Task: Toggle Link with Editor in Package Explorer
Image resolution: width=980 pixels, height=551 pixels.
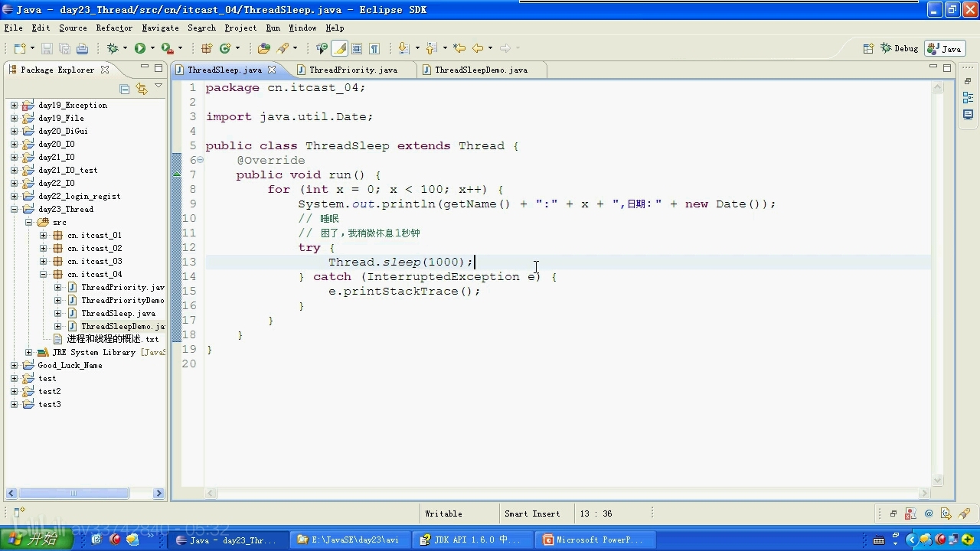Action: (x=142, y=89)
